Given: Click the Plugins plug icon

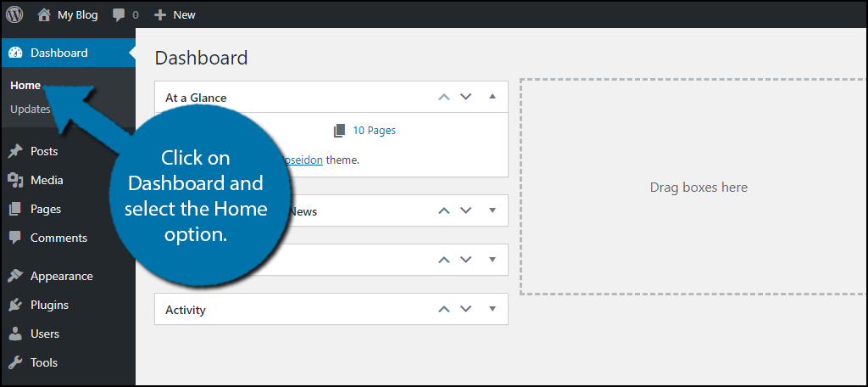Looking at the screenshot, I should 14,305.
